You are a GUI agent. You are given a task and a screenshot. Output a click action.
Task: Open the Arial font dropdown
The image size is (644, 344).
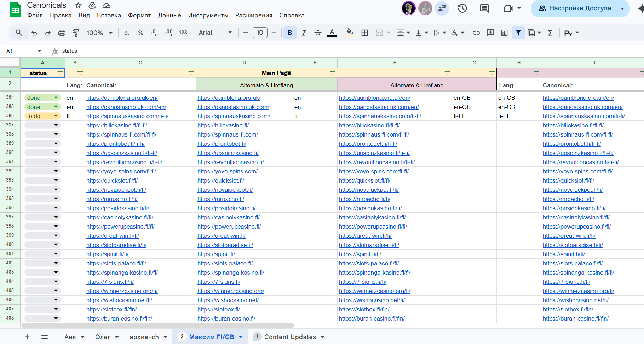click(215, 33)
